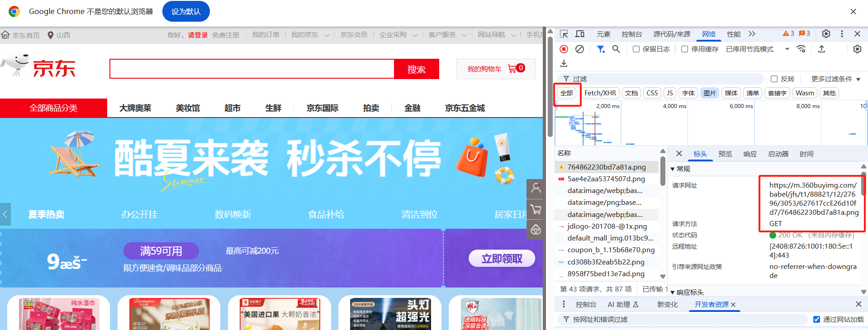Click the issues count orange badge
This screenshot has width=868, height=330.
pyautogui.click(x=804, y=33)
